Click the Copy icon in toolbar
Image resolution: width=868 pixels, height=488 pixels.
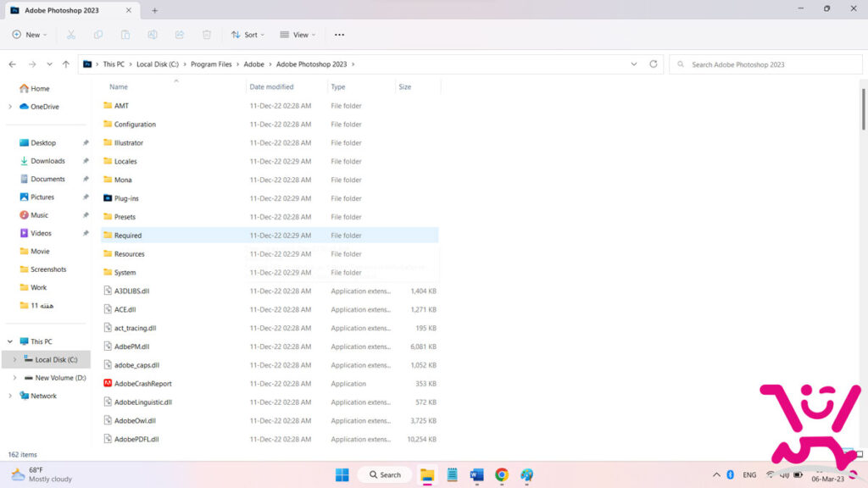tap(98, 35)
